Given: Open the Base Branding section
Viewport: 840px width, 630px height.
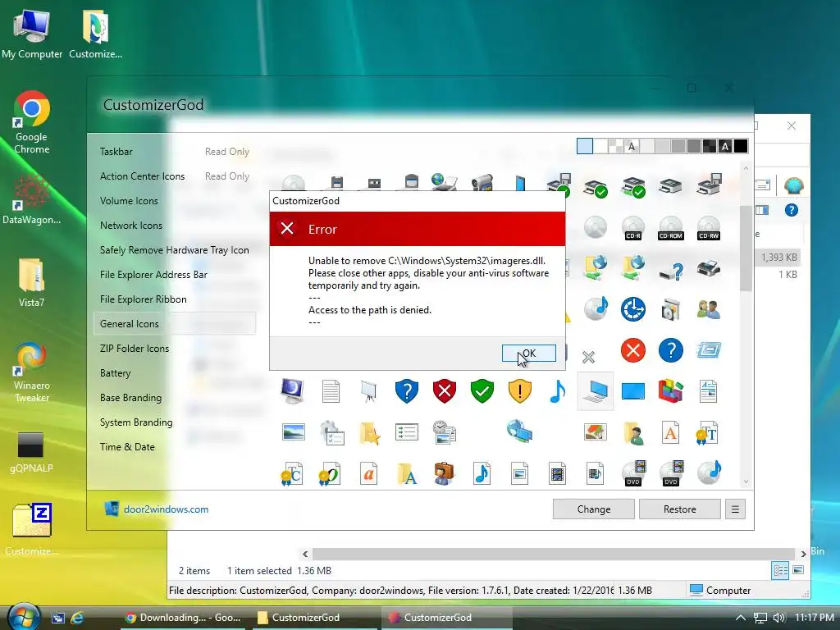Looking at the screenshot, I should tap(130, 398).
